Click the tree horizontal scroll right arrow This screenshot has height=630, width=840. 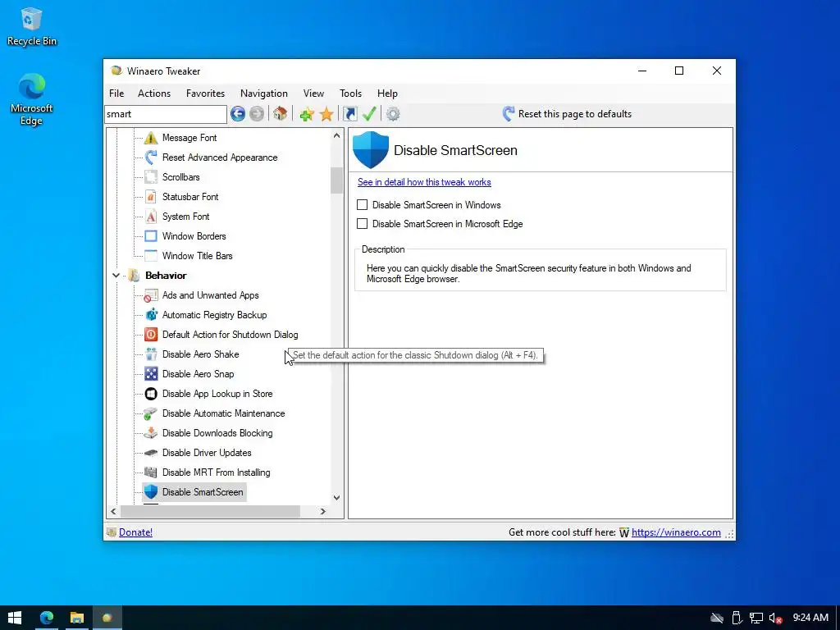tap(322, 512)
